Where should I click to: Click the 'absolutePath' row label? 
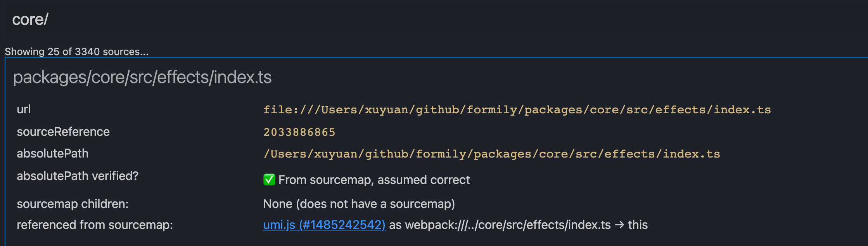click(53, 154)
